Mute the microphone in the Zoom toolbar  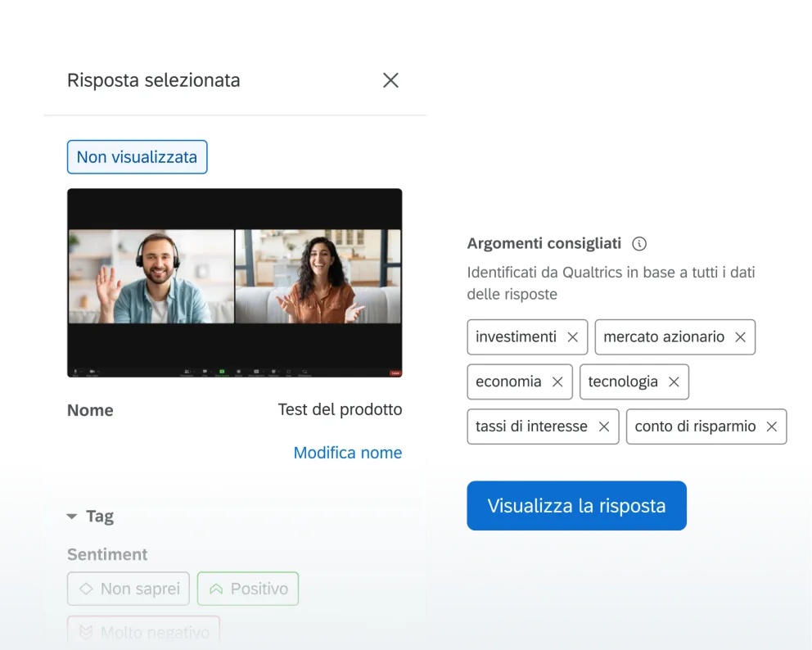pos(74,372)
